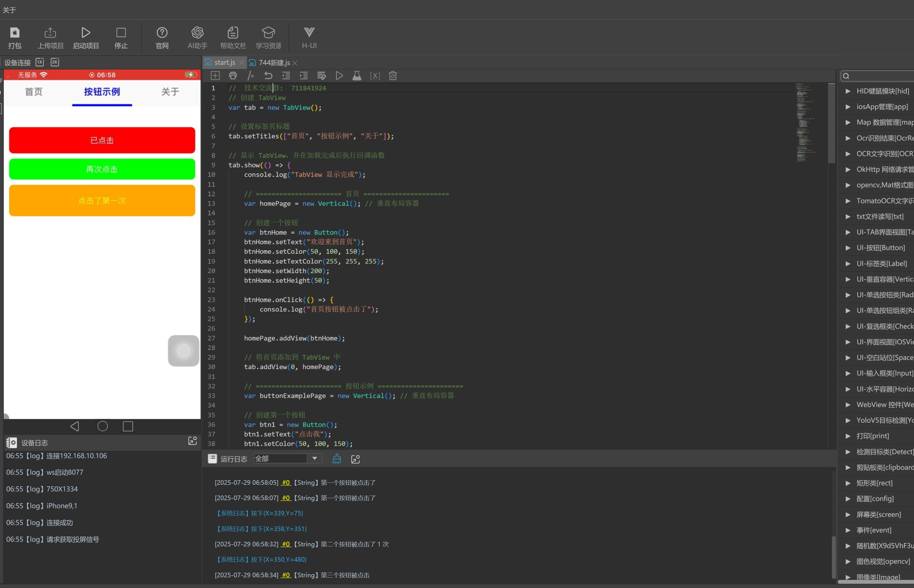Open the 官网 official site
Viewport: 914px width, 588px height.
click(162, 38)
